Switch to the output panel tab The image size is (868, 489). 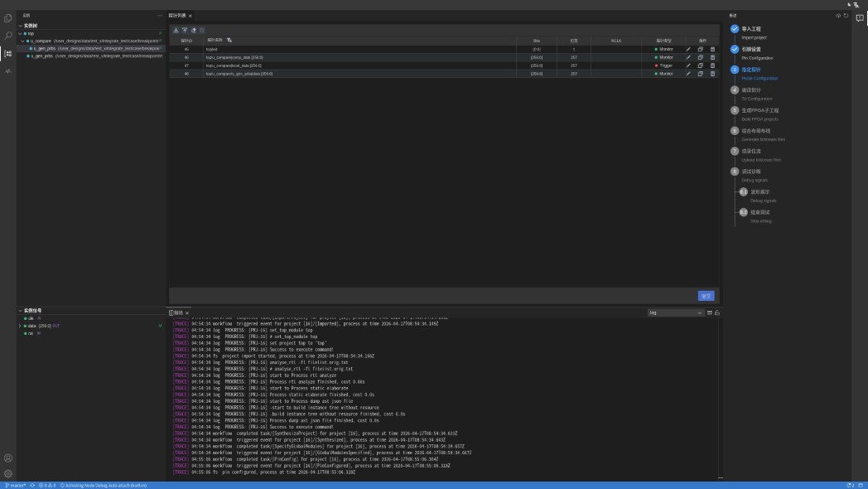176,313
